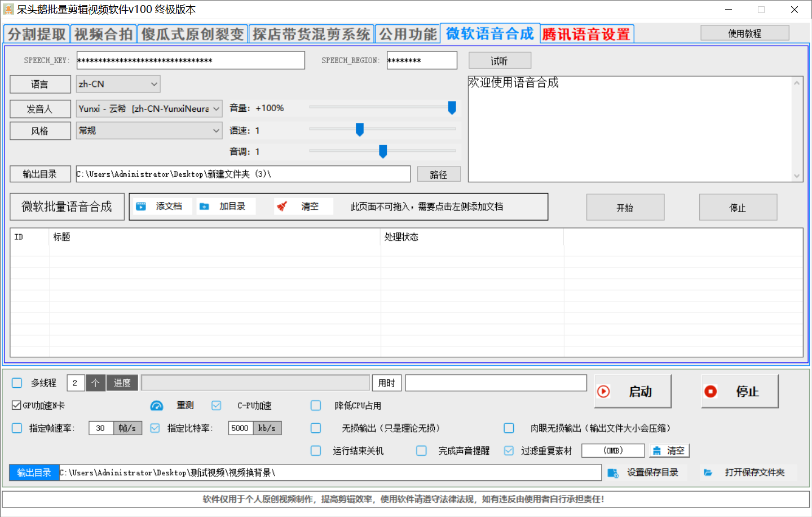Click the text area scrollbar down arrow
Viewport: 812px width, 517px height.
point(797,176)
